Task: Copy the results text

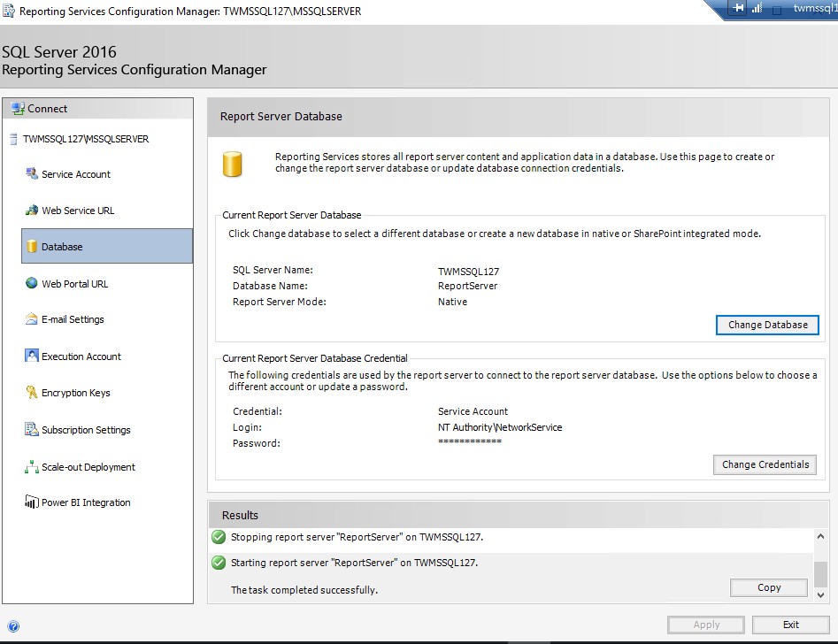Action: point(768,587)
